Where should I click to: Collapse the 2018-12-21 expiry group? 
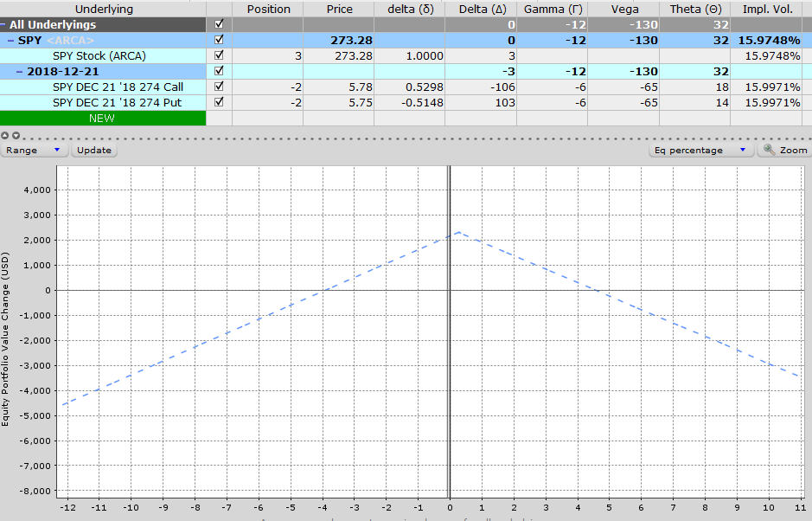tap(19, 71)
